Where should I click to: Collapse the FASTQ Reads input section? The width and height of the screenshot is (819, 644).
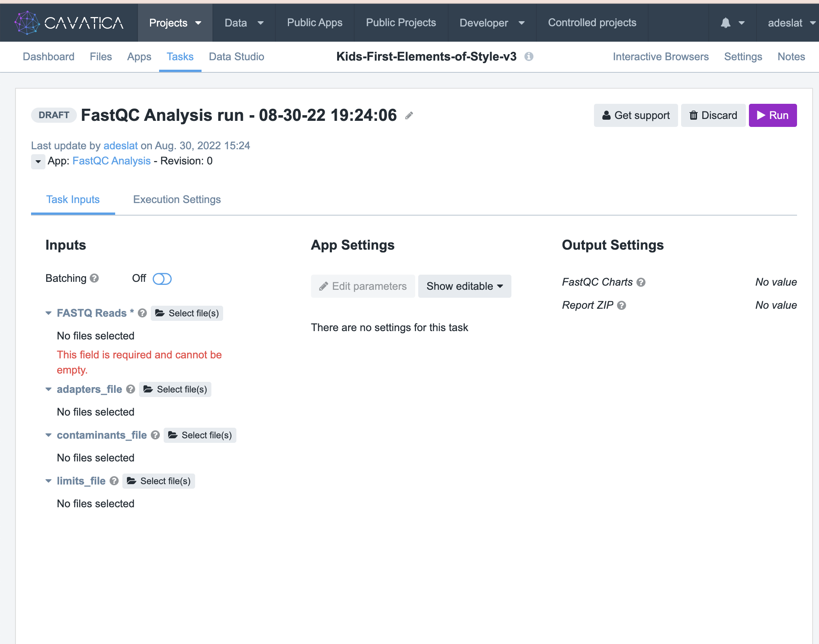tap(48, 313)
